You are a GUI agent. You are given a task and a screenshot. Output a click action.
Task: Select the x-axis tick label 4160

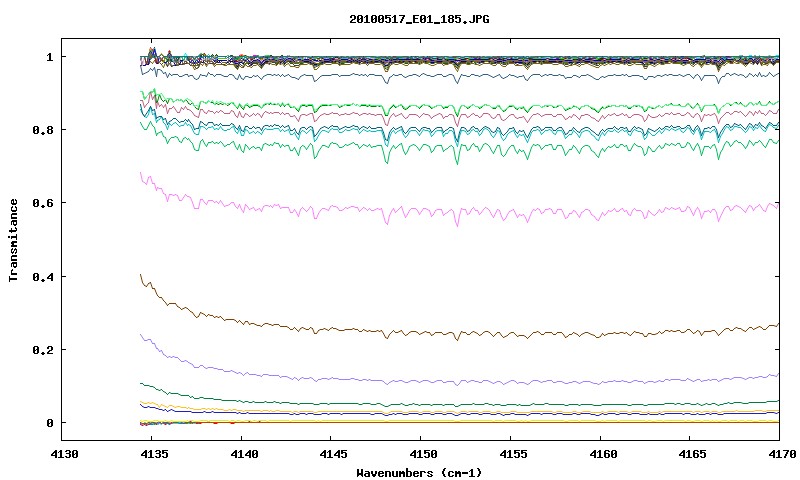tap(603, 454)
